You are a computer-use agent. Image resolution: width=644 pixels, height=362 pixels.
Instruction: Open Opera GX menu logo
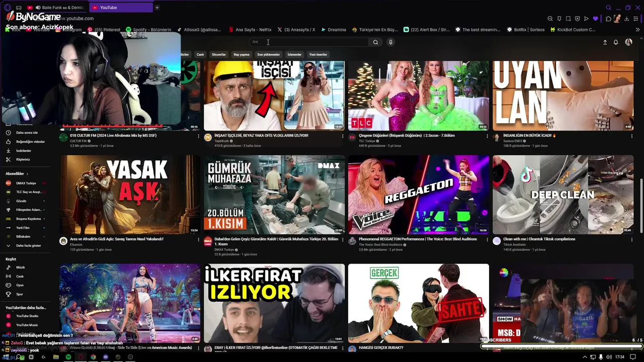pos(7,8)
